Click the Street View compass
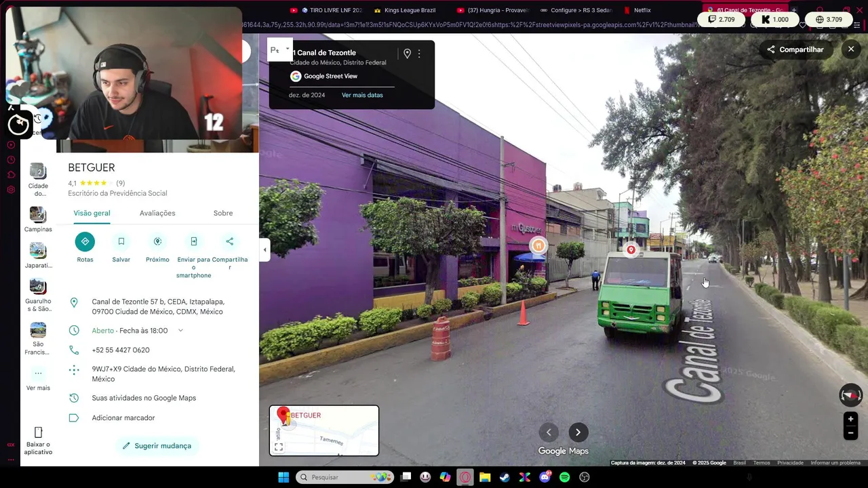The width and height of the screenshot is (868, 488). tap(850, 395)
